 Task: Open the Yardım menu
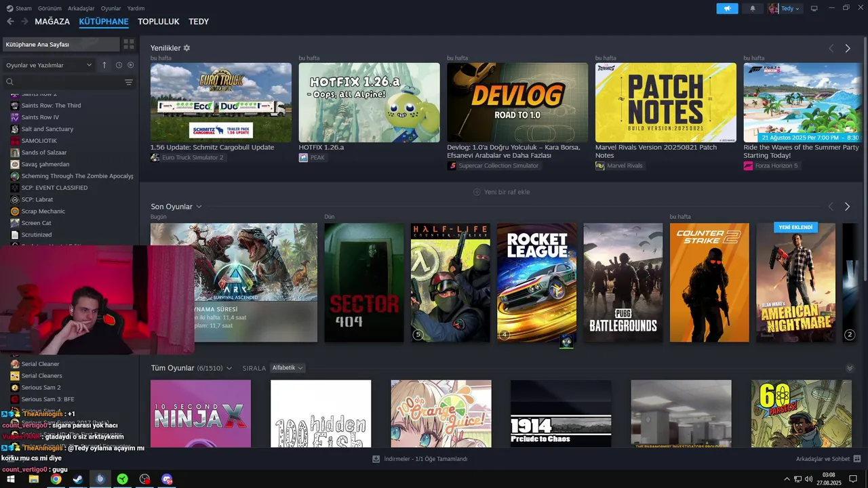(136, 8)
